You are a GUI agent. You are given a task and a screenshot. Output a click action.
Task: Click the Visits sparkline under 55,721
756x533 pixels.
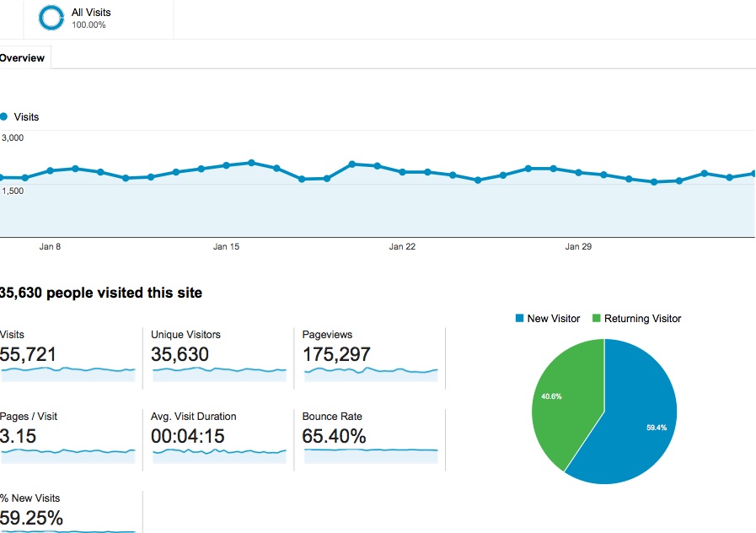(67, 370)
